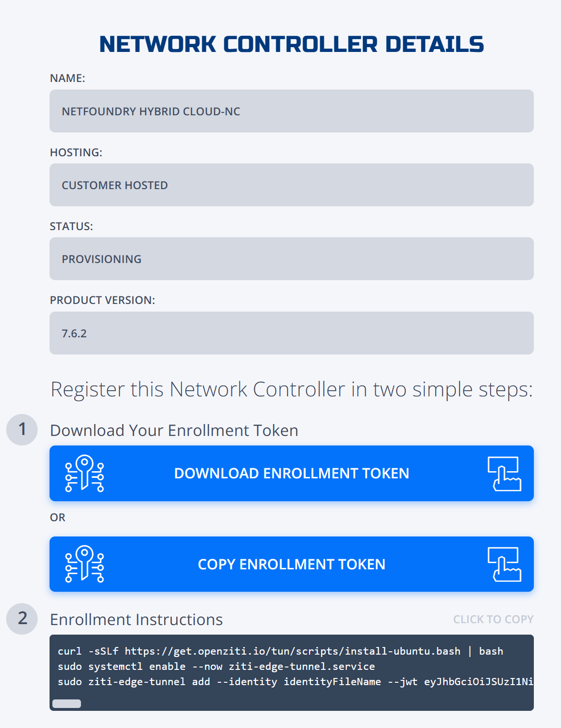The width and height of the screenshot is (561, 728).
Task: Click the step 2 number badge
Action: 22,618
